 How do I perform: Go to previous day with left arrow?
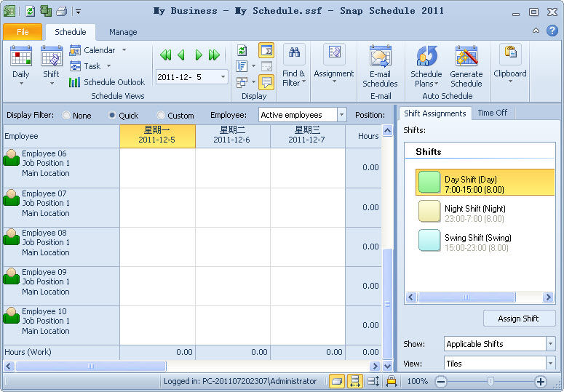pyautogui.click(x=181, y=55)
